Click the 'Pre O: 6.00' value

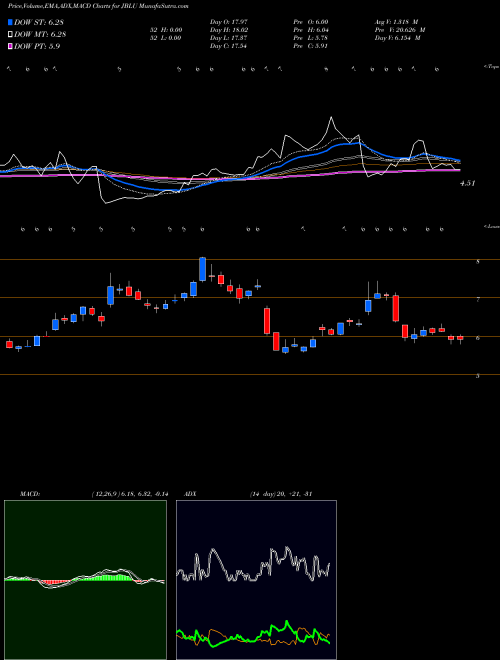coord(311,22)
